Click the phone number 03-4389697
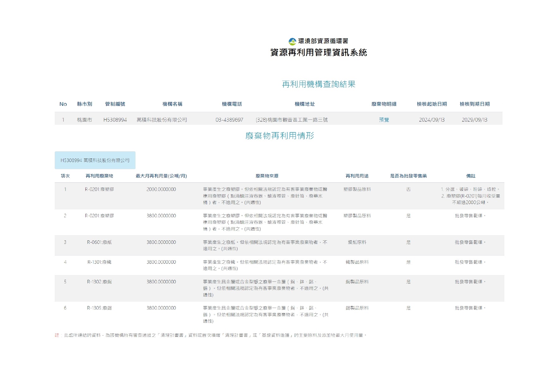The width and height of the screenshot is (555, 392). pos(230,120)
